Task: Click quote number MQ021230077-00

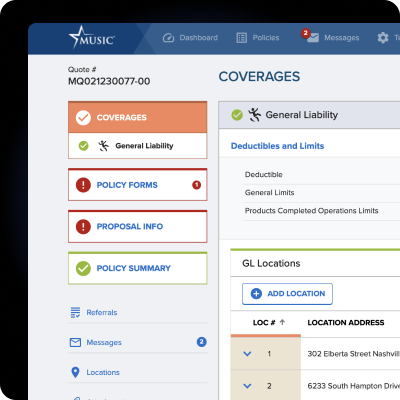Action: coord(109,81)
